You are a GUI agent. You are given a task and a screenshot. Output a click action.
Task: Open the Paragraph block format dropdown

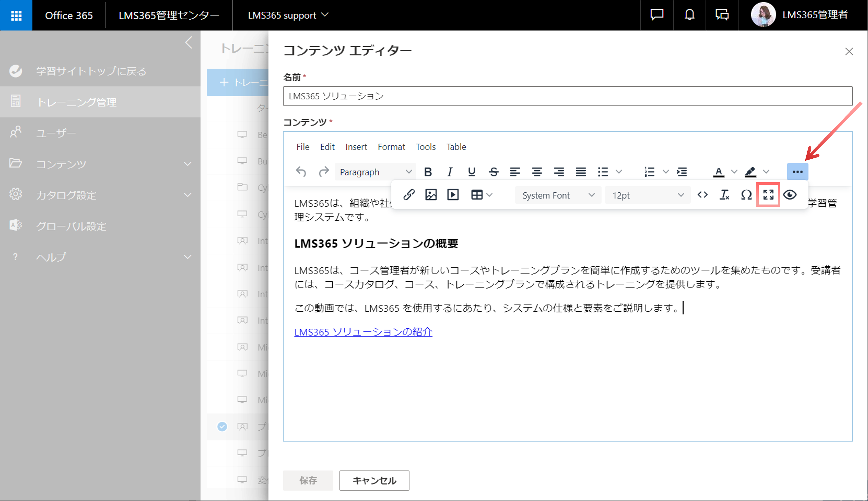coord(375,172)
